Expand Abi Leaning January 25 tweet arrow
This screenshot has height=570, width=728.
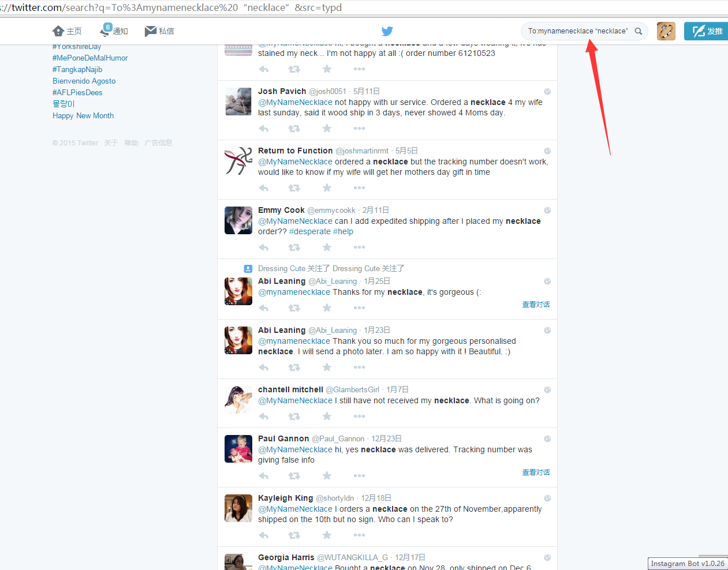coord(547,282)
